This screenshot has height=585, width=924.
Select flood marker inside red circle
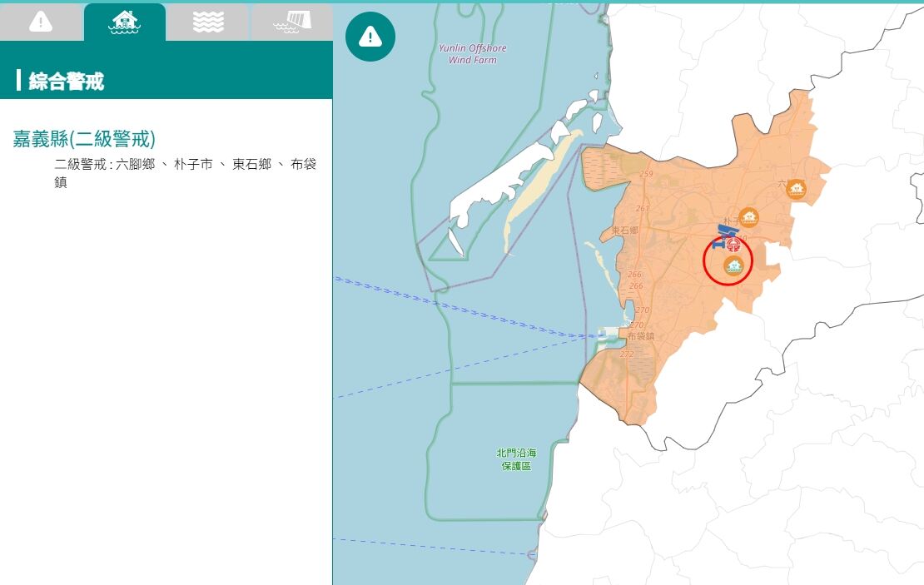point(733,266)
